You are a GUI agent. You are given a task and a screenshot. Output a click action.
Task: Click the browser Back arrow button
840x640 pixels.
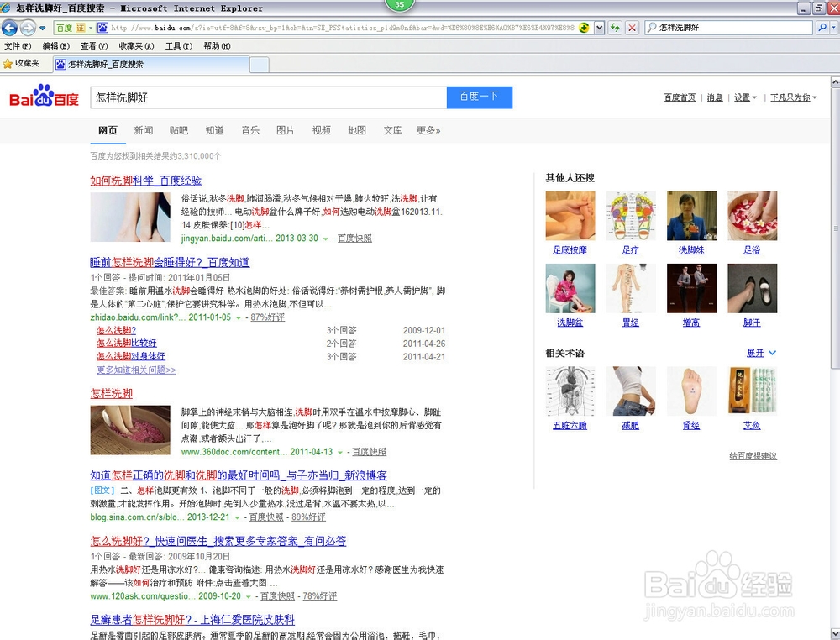pos(9,28)
